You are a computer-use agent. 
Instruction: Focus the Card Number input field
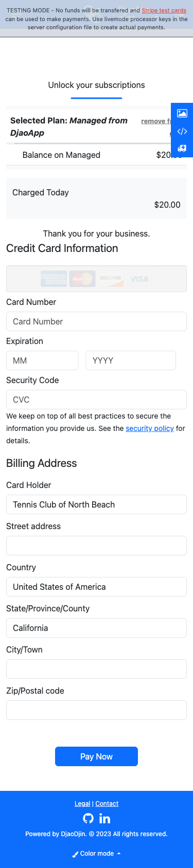coord(96,321)
